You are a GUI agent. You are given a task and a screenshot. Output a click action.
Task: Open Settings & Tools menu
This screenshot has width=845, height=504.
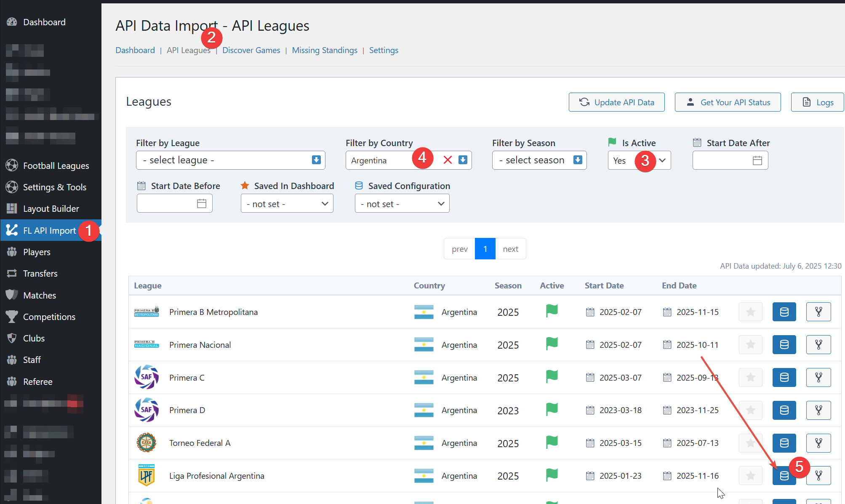pos(51,187)
